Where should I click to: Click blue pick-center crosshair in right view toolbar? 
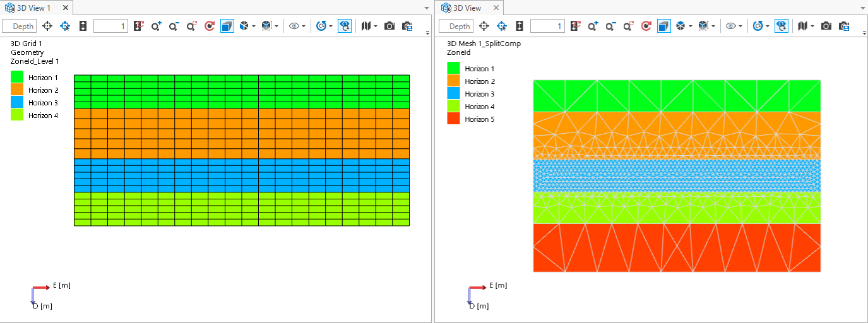(x=502, y=26)
